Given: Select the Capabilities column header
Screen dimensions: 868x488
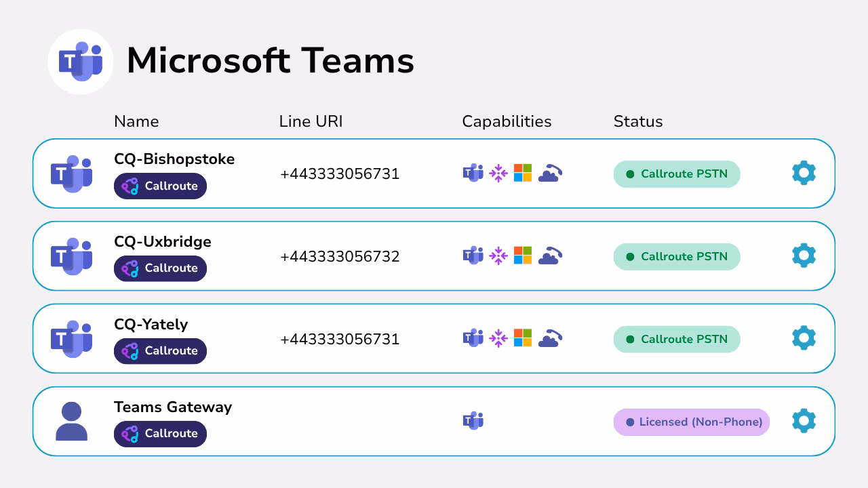Looking at the screenshot, I should point(506,121).
